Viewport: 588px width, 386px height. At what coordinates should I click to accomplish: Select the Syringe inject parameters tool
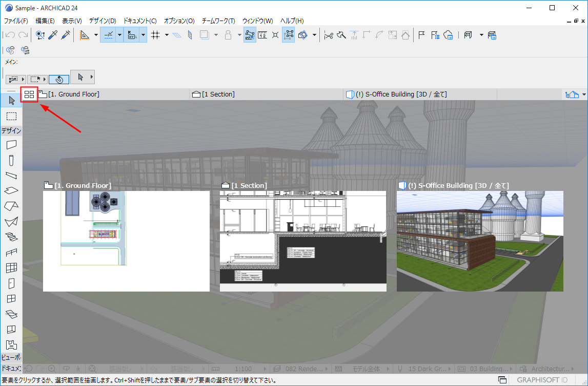66,35
